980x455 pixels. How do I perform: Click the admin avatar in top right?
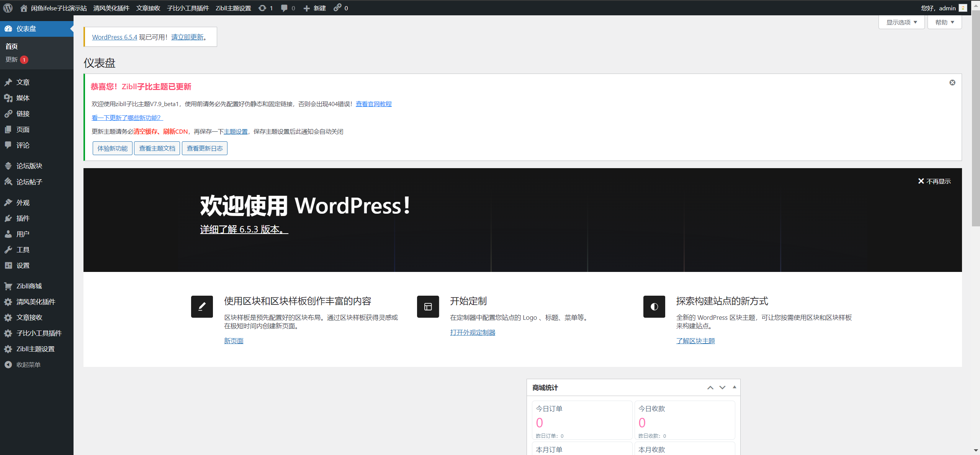pyautogui.click(x=963, y=8)
